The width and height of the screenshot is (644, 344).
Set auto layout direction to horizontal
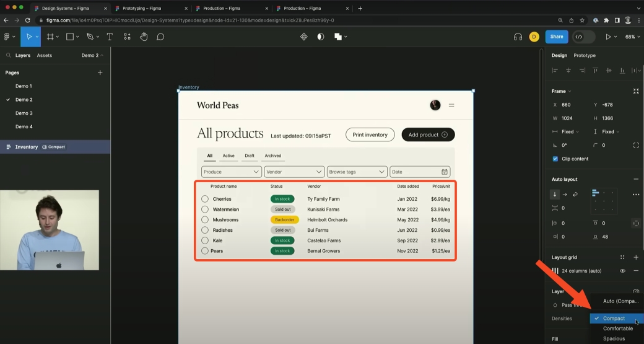(x=565, y=195)
